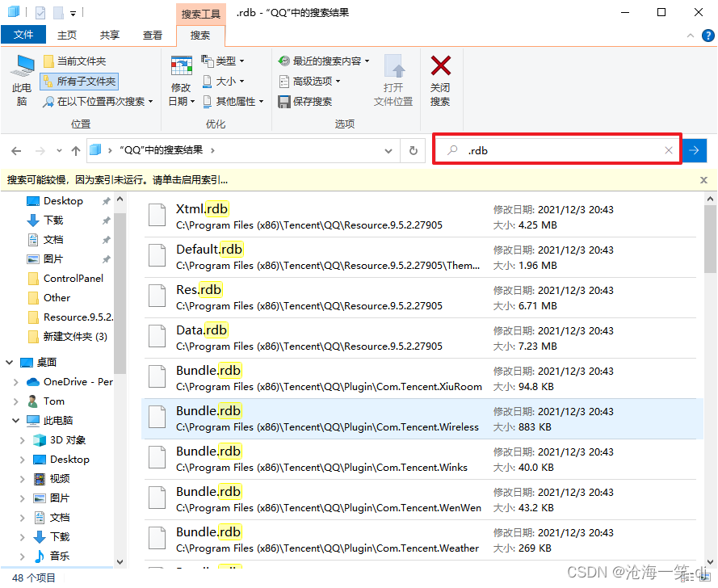Open the Quick Access Toolbar dropdown
The height and width of the screenshot is (588, 718).
tap(73, 13)
